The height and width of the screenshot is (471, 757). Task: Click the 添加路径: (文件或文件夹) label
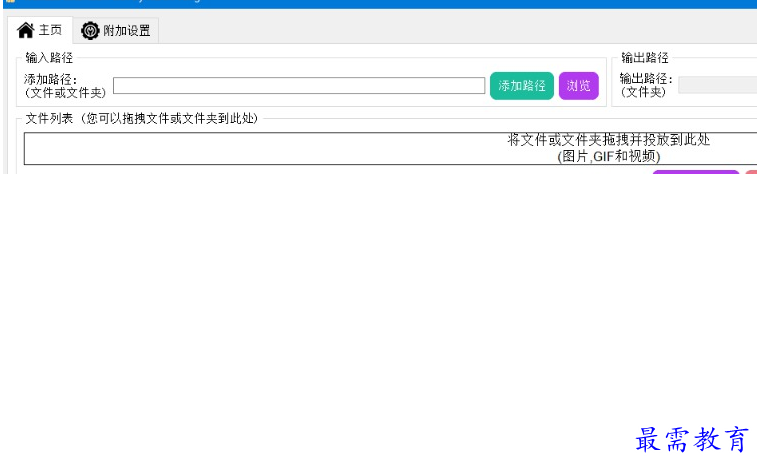pos(65,86)
